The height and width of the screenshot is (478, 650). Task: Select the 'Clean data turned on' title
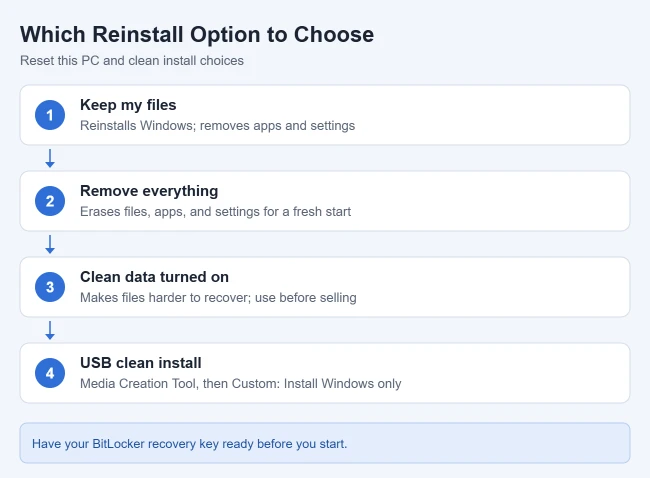(154, 277)
